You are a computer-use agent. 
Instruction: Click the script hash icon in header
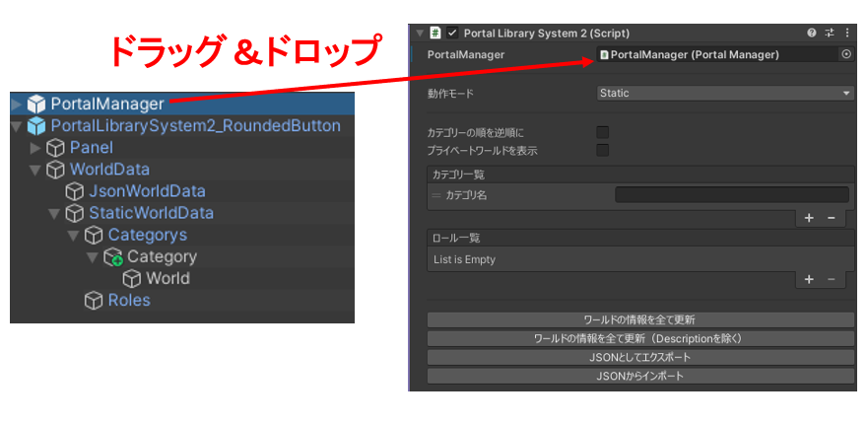(x=434, y=33)
